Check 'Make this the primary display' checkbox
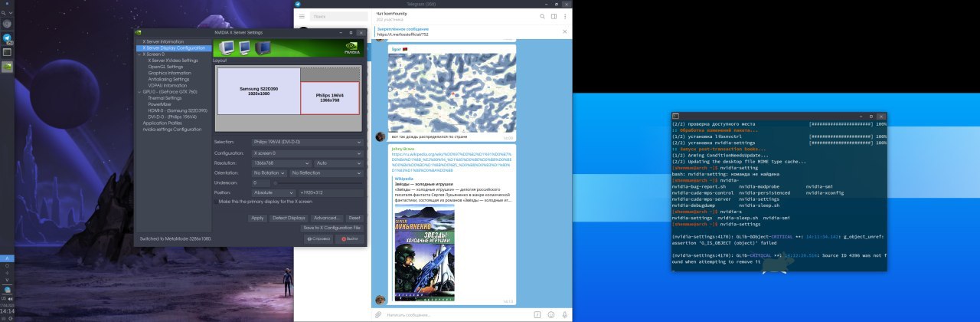Screen dimensions: 980x322 point(216,201)
